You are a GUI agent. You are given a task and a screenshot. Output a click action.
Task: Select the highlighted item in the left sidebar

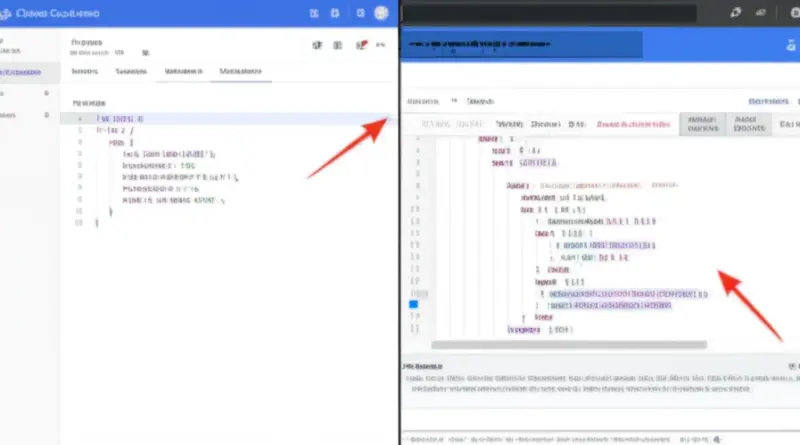pyautogui.click(x=29, y=72)
